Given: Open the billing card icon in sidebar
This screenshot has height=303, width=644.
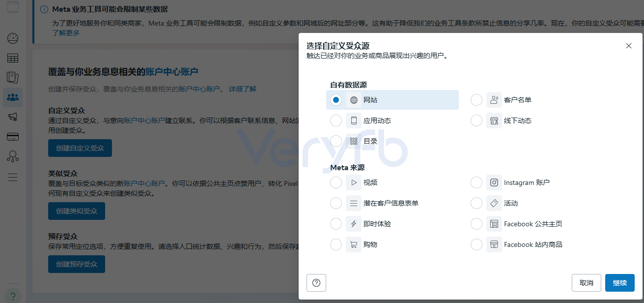Looking at the screenshot, I should (x=13, y=137).
